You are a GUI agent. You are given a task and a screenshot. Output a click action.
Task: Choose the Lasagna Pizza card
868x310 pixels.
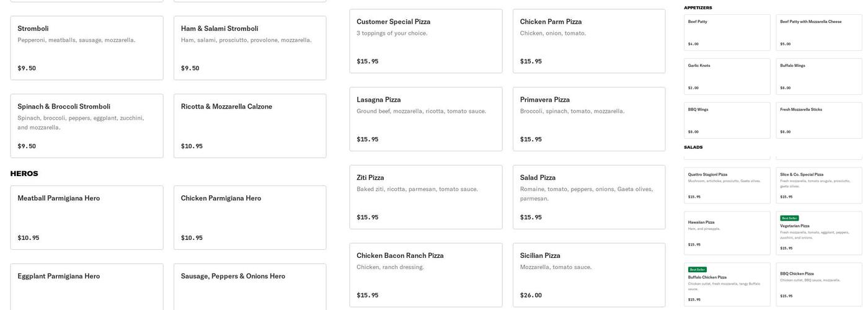click(426, 119)
